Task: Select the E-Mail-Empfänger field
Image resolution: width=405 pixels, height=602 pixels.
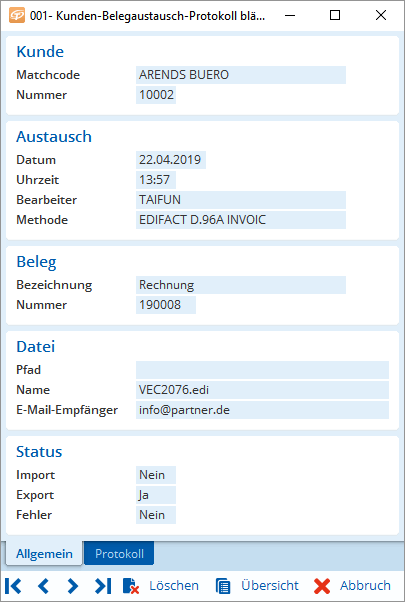Action: (262, 410)
